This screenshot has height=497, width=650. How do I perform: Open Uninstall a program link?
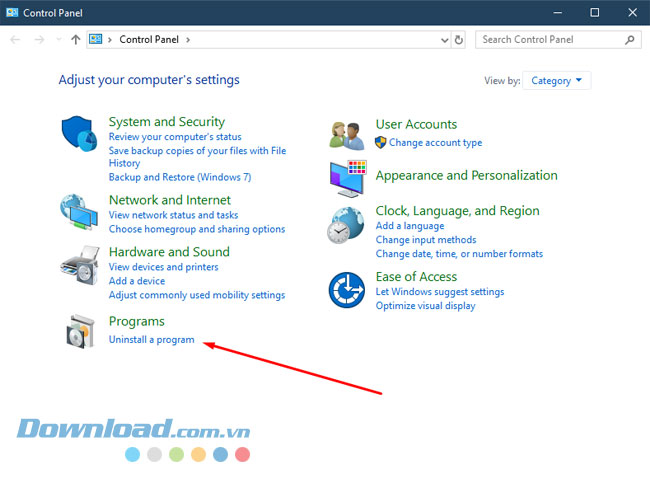pos(151,340)
